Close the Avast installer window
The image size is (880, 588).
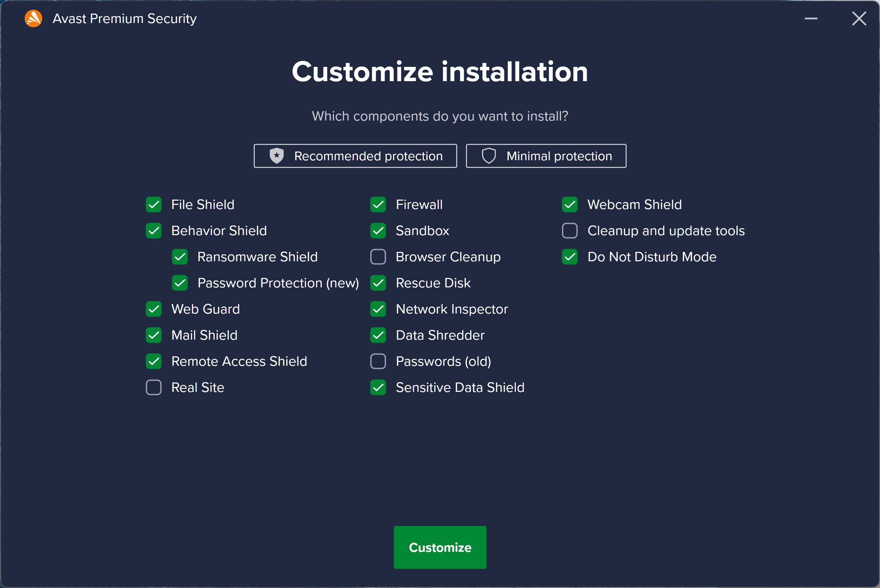pyautogui.click(x=859, y=18)
